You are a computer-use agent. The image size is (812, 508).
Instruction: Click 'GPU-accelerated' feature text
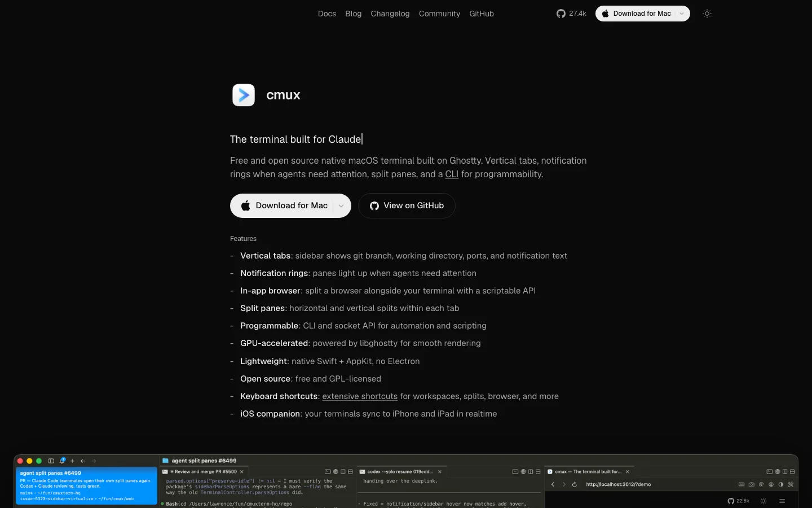point(274,343)
